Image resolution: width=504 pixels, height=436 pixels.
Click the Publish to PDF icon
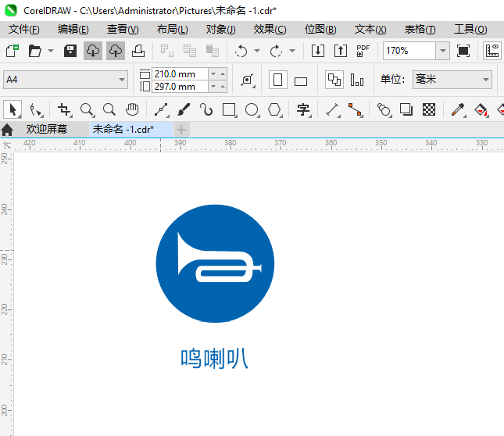(x=363, y=51)
